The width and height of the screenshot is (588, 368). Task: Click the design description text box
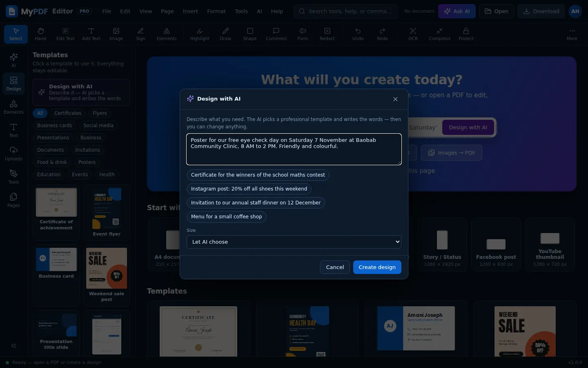294,149
